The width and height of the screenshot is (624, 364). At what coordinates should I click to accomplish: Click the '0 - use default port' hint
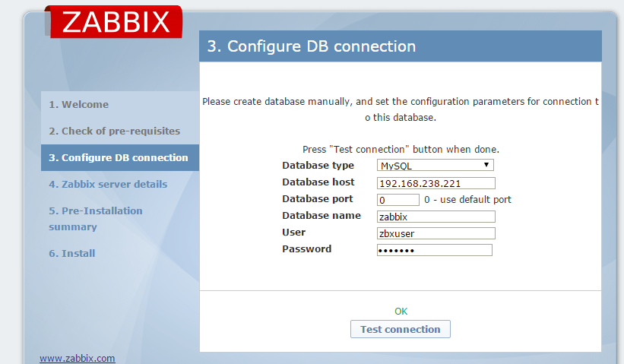coord(467,199)
